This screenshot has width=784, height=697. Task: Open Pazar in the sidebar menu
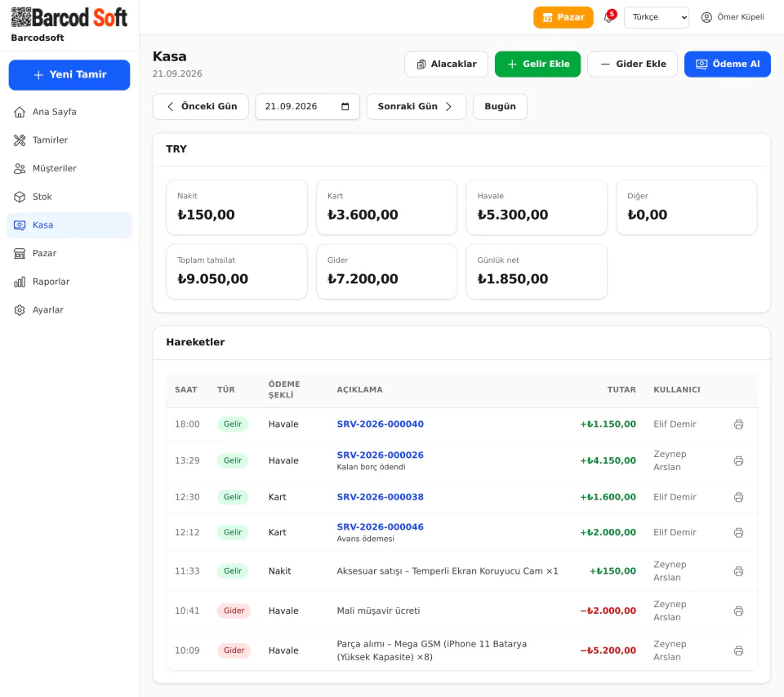(69, 253)
